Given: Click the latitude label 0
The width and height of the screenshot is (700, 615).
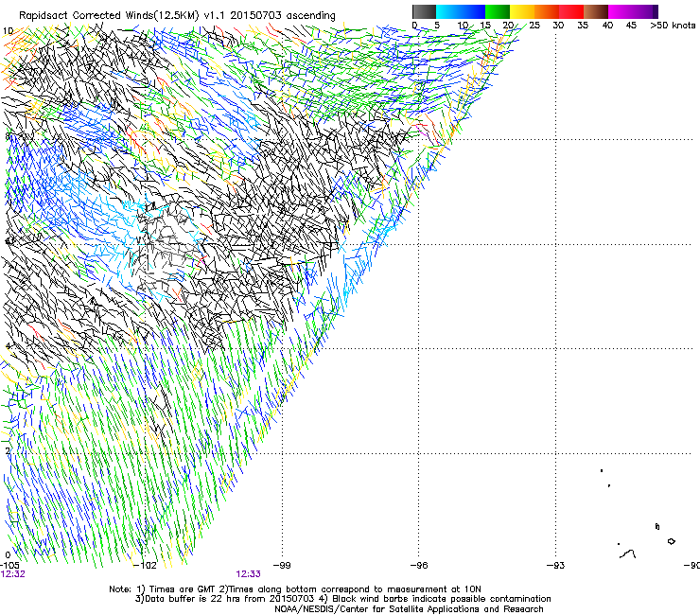Looking at the screenshot, I should point(8,555).
